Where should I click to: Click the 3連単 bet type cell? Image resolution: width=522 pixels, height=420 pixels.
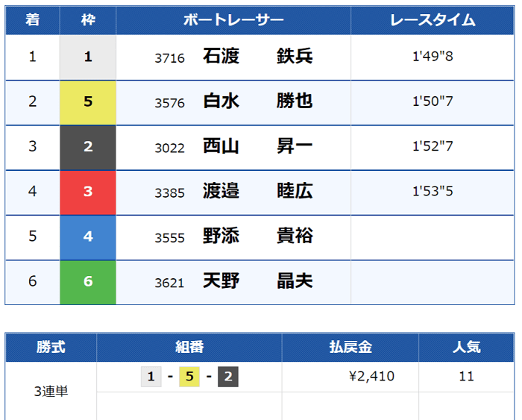point(51,391)
